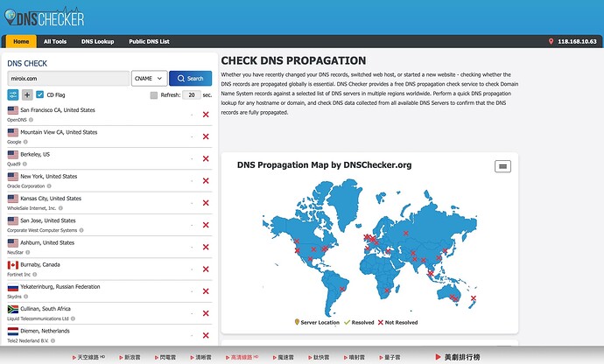The image size is (604, 364).
Task: Click the refresh seconds field showing 20
Action: [x=192, y=94]
